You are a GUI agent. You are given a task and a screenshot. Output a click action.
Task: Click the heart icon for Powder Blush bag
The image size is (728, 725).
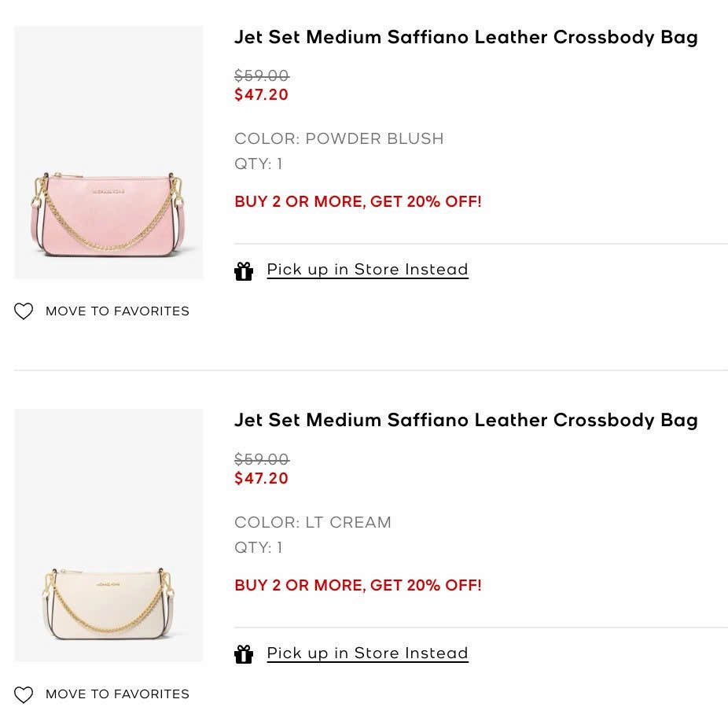coord(24,311)
